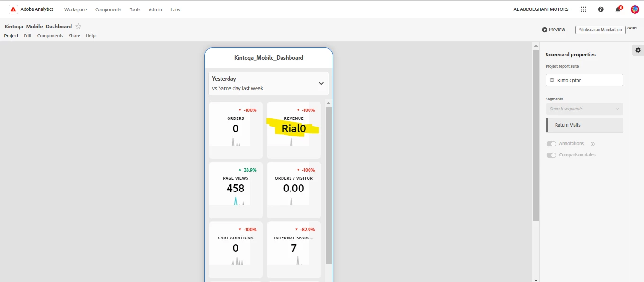Click the scorecard tiles scrollbar
Image resolution: width=644 pixels, height=282 pixels.
(328, 185)
